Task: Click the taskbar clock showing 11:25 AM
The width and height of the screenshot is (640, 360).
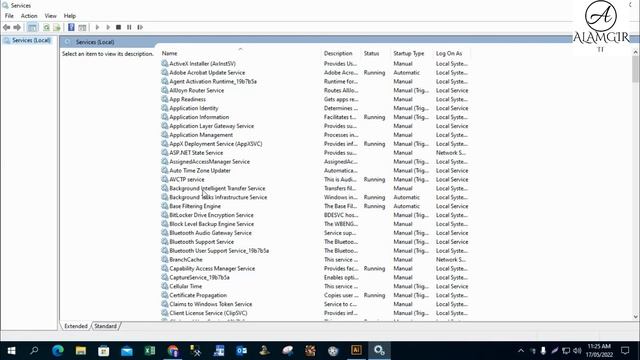Action: [600, 351]
